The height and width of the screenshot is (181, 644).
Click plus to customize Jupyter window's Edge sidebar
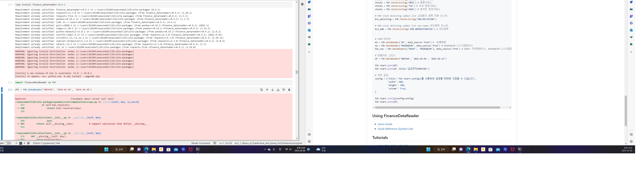pyautogui.click(x=309, y=52)
